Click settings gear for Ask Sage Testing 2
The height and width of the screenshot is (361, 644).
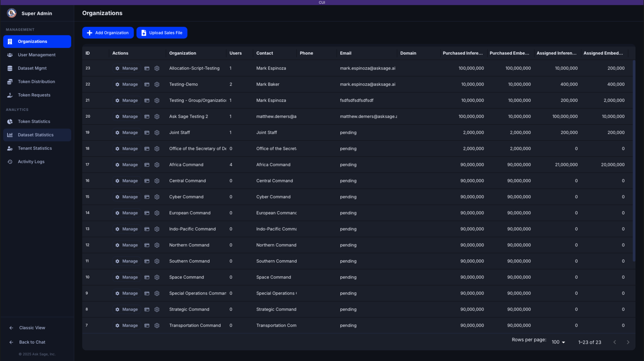tap(157, 117)
